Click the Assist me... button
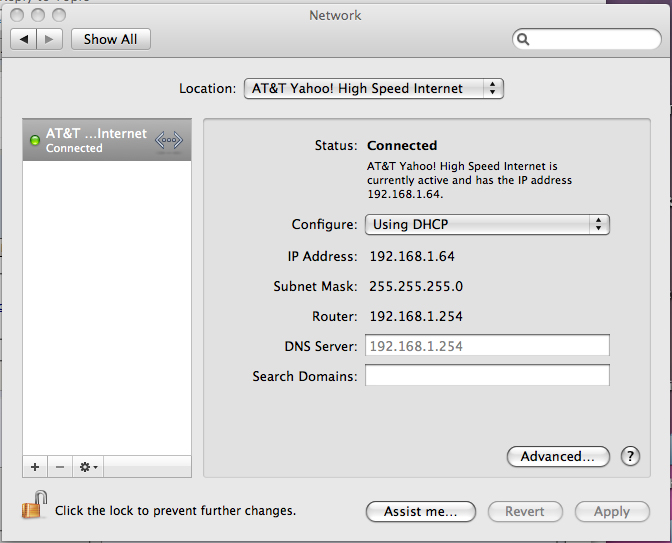The image size is (672, 543). [420, 512]
